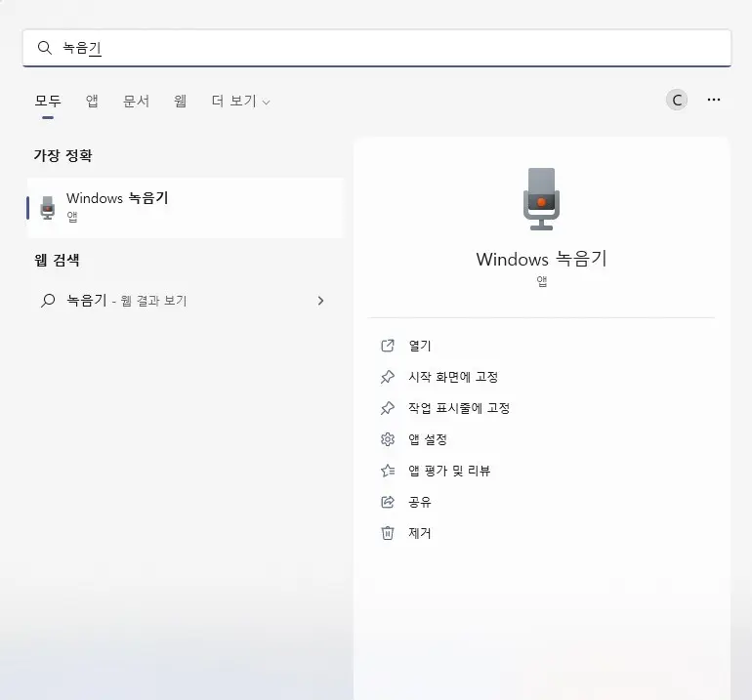Select the Windows 녹음기 best match result
This screenshot has width=752, height=700.
point(186,208)
